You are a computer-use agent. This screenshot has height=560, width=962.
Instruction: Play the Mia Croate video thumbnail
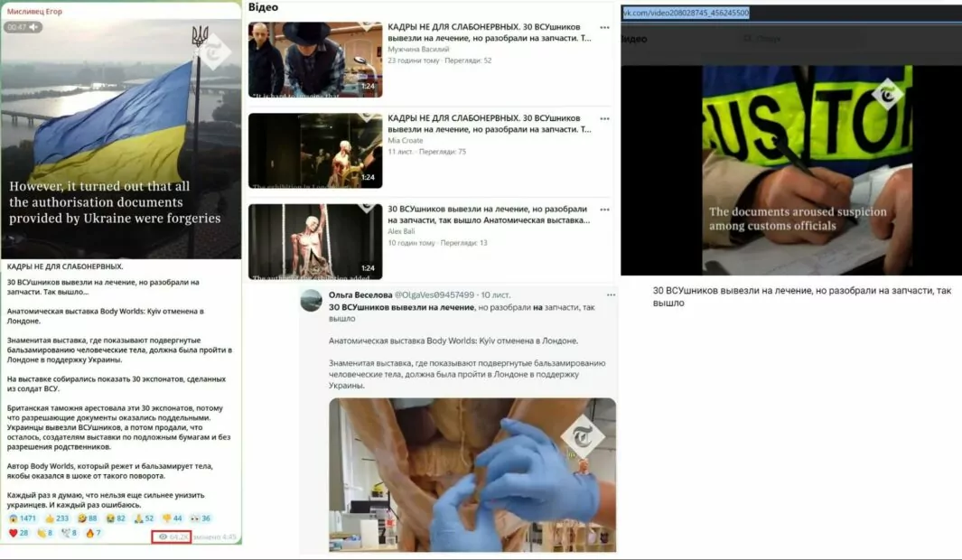(315, 150)
